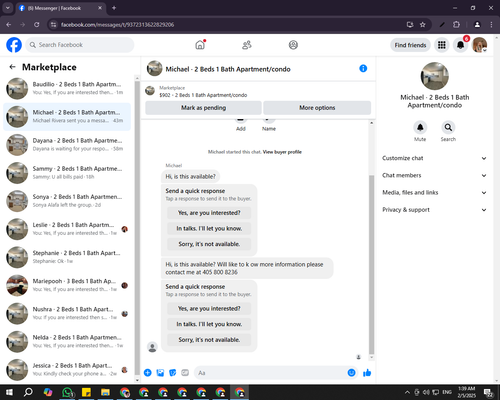The width and height of the screenshot is (500, 400).
Task: Open View buyer profile link
Action: (282, 152)
